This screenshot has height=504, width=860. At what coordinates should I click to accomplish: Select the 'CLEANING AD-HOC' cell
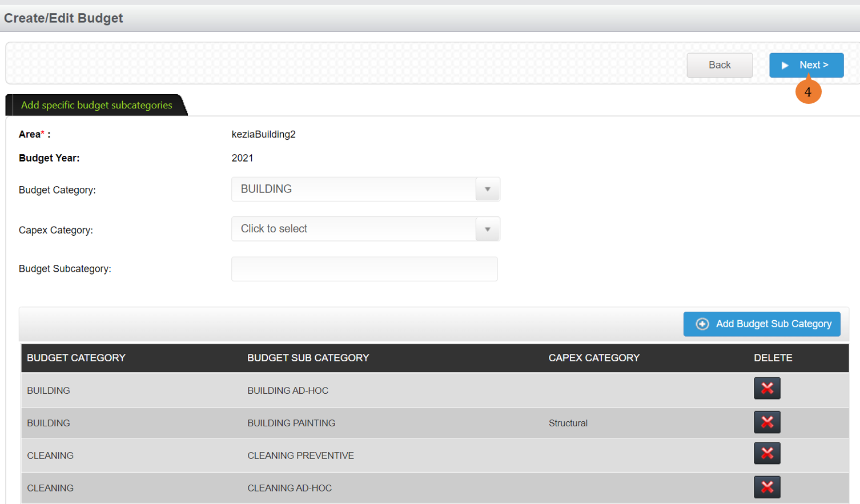tap(290, 488)
